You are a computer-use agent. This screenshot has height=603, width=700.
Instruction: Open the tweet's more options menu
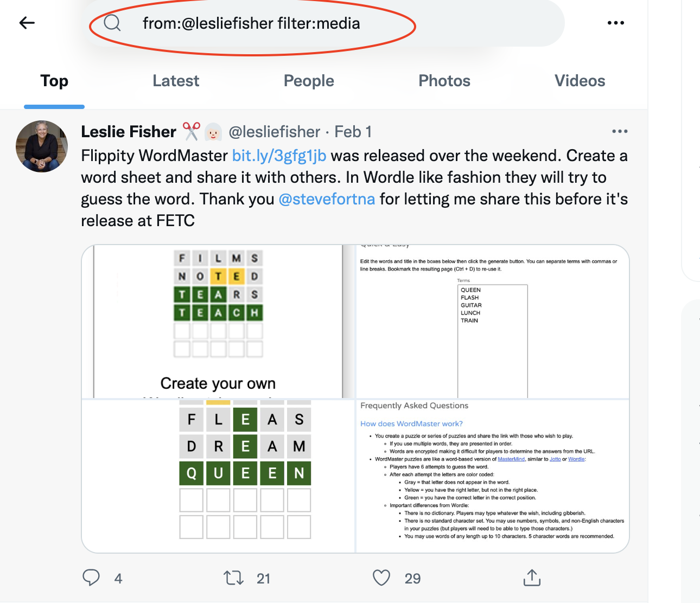click(x=620, y=131)
